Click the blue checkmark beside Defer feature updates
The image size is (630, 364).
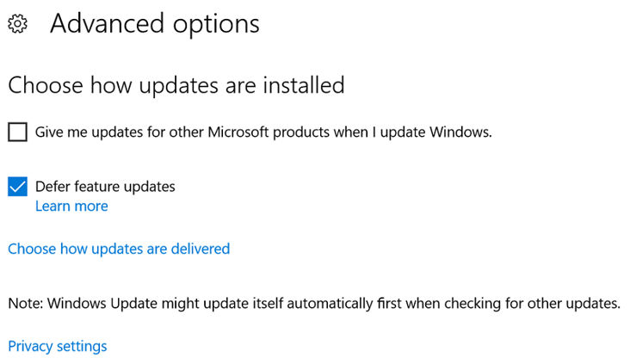click(17, 186)
